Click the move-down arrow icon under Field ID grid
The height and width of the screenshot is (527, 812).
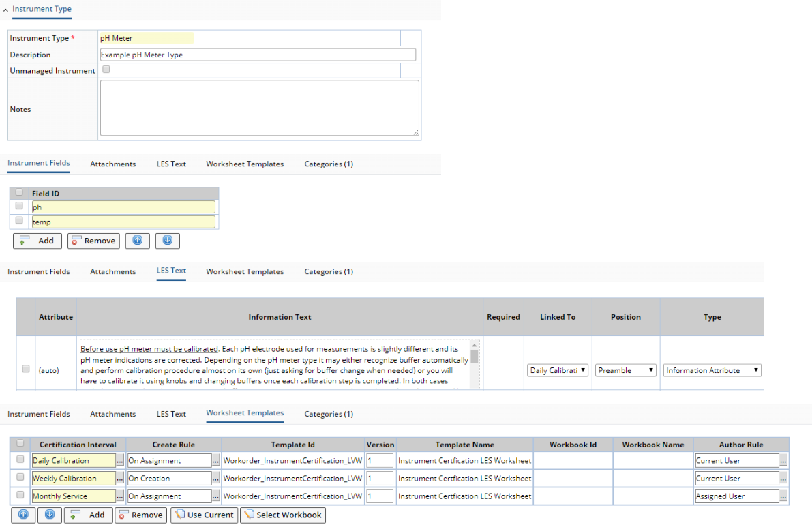(x=167, y=241)
